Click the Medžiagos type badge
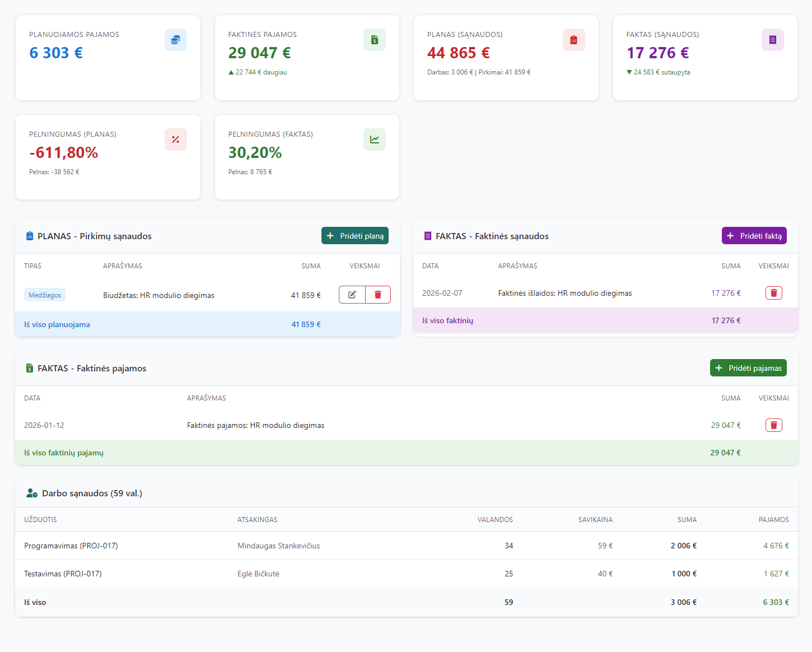The image size is (812, 652). [45, 295]
